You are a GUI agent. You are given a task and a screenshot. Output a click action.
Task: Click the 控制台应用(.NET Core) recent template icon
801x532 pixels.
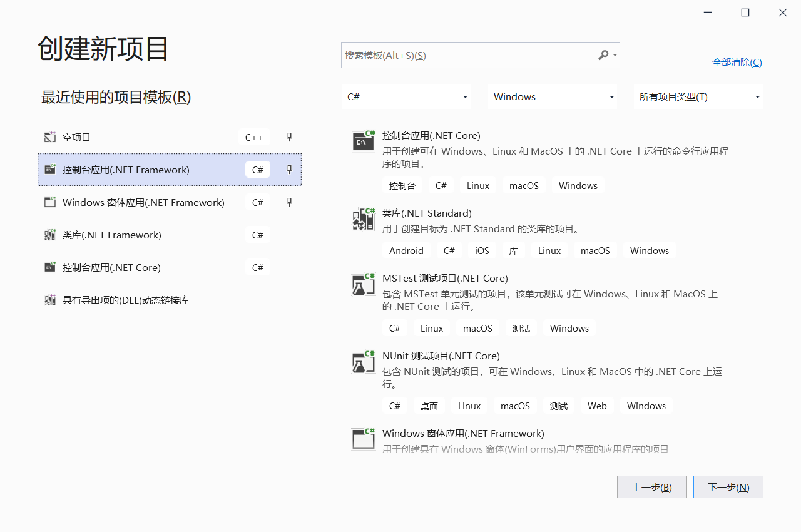coord(50,267)
